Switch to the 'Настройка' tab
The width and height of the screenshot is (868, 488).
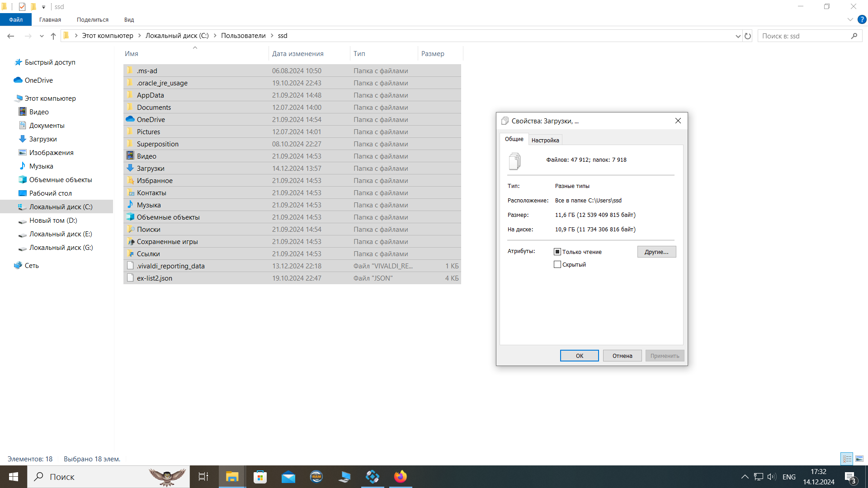545,140
